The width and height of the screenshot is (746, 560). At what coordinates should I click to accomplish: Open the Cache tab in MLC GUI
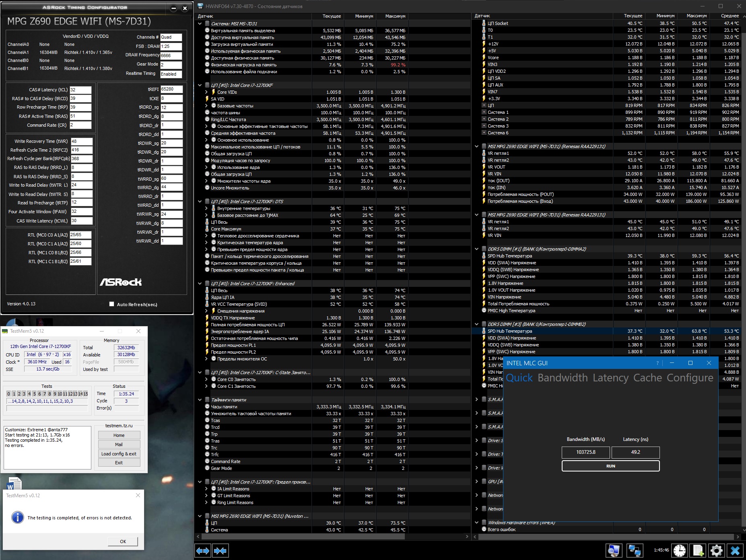tap(647, 378)
